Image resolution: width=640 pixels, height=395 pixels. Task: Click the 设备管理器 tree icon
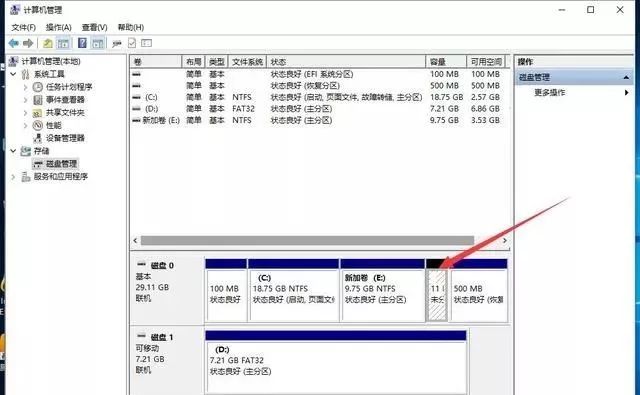point(38,138)
